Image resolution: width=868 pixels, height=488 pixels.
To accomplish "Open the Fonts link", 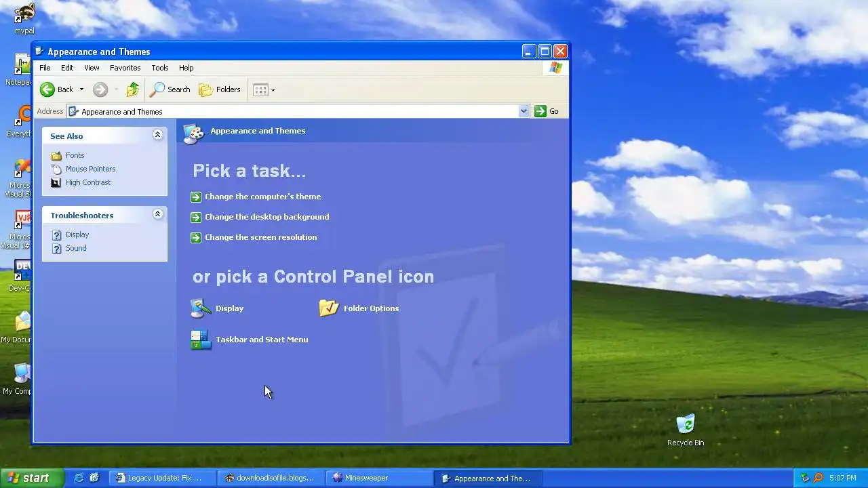I will click(75, 155).
